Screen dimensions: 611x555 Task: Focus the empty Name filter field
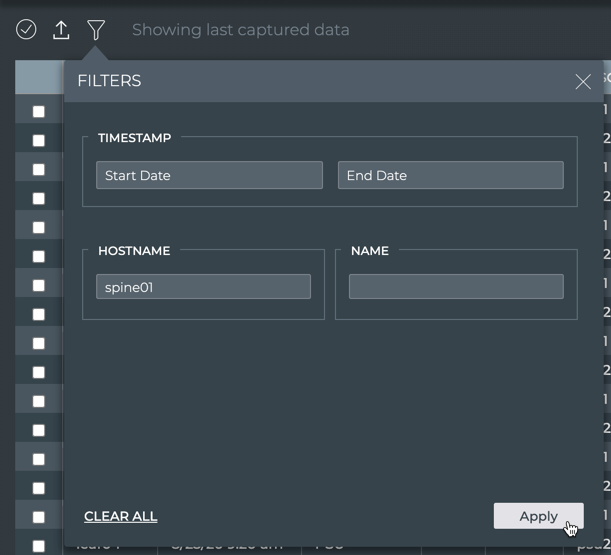456,287
